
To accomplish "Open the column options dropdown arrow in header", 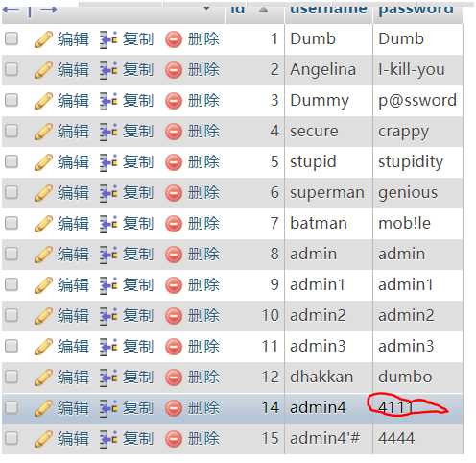I will (x=207, y=8).
